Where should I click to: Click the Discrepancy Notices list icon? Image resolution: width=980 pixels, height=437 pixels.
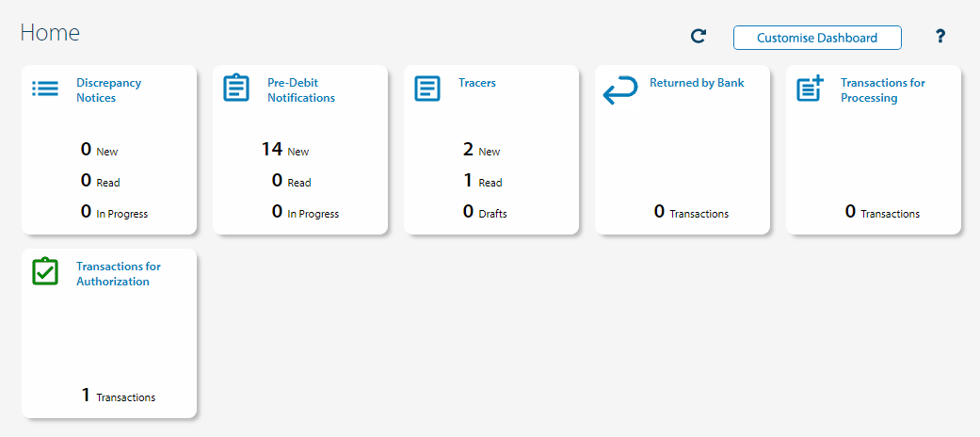click(45, 89)
